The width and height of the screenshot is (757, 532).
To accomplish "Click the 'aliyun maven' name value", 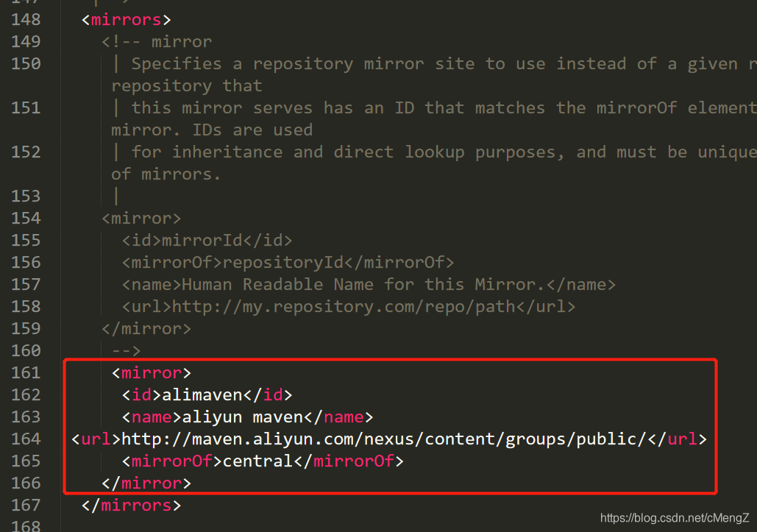I will pyautogui.click(x=242, y=416).
